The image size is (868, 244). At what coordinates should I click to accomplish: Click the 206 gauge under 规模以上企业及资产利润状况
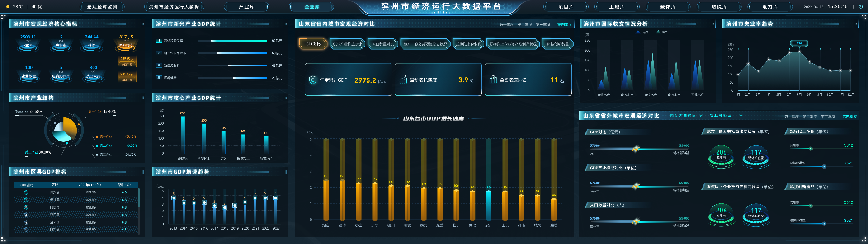(x=721, y=214)
